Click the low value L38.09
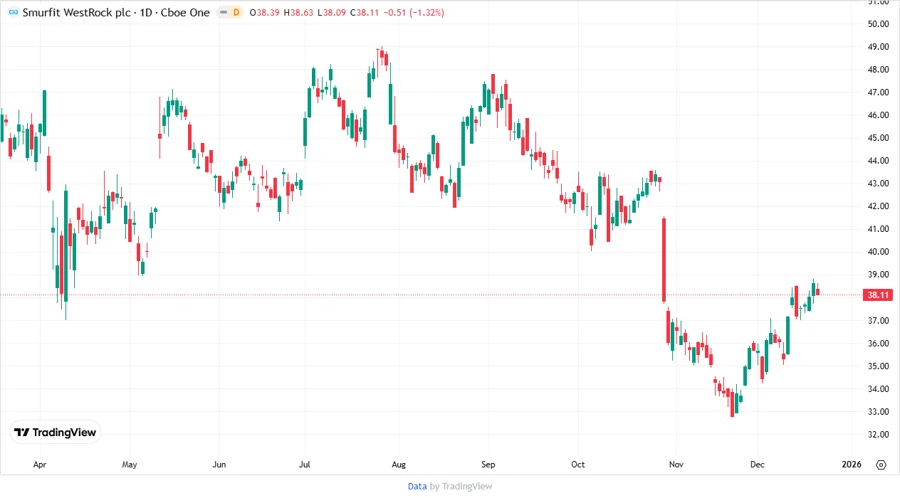This screenshot has height=498, width=900. point(332,12)
